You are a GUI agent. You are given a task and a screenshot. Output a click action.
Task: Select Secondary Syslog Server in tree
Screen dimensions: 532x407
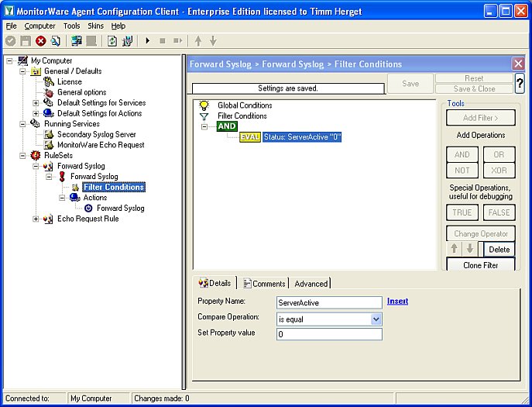point(96,135)
